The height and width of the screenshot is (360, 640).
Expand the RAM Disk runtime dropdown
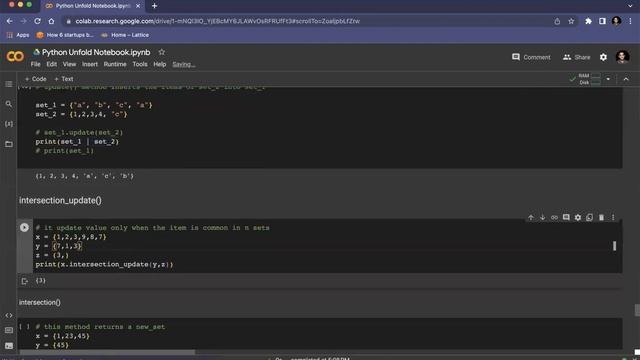click(608, 79)
